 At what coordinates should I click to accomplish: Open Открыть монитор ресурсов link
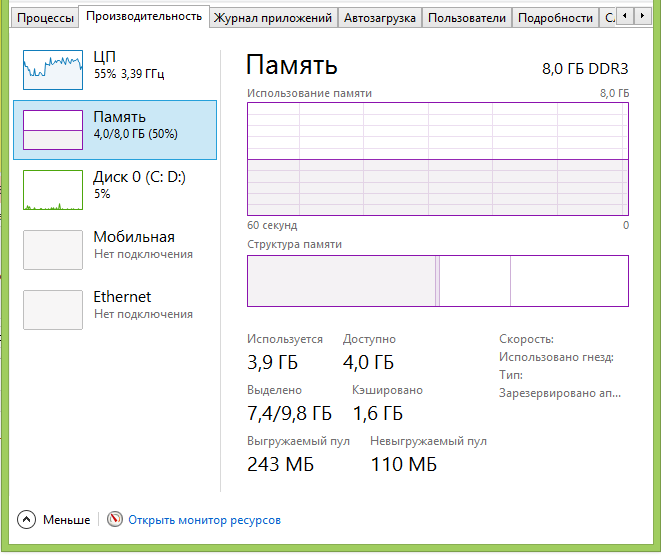point(204,520)
